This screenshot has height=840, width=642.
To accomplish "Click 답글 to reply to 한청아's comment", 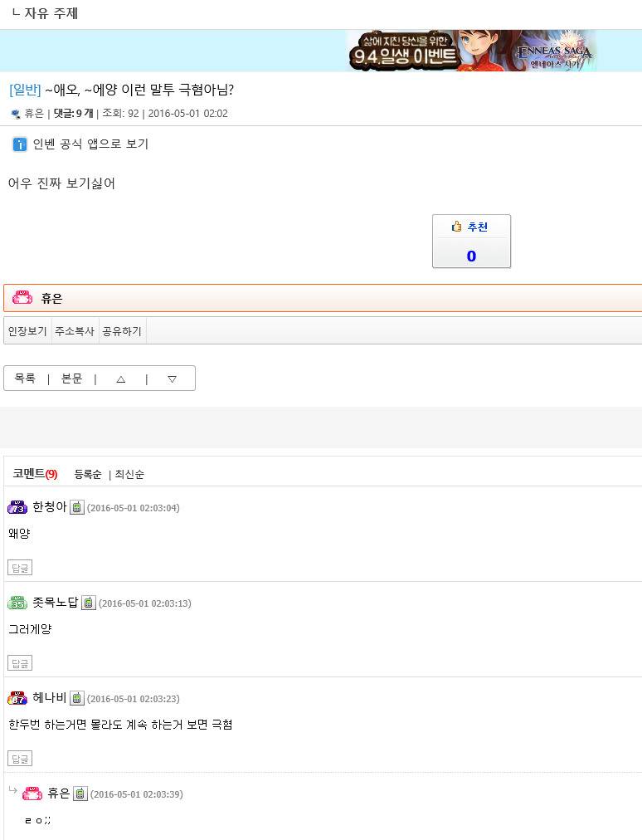I will tap(19, 567).
